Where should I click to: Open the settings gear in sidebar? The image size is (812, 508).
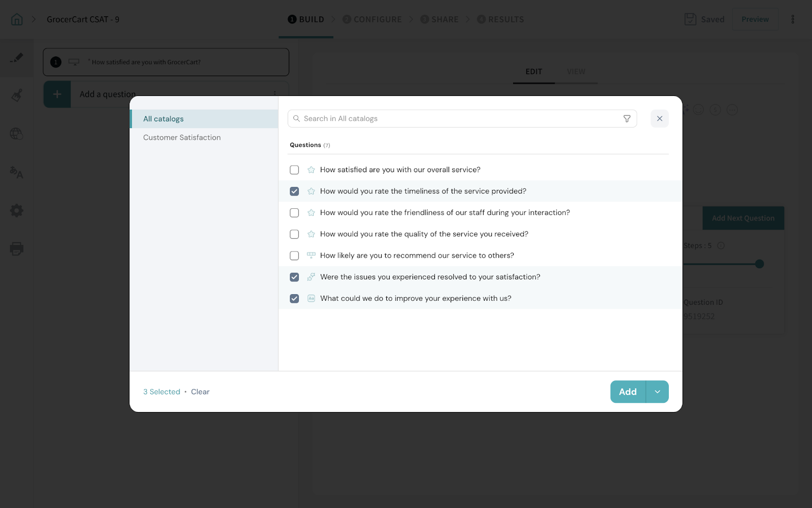tap(17, 210)
